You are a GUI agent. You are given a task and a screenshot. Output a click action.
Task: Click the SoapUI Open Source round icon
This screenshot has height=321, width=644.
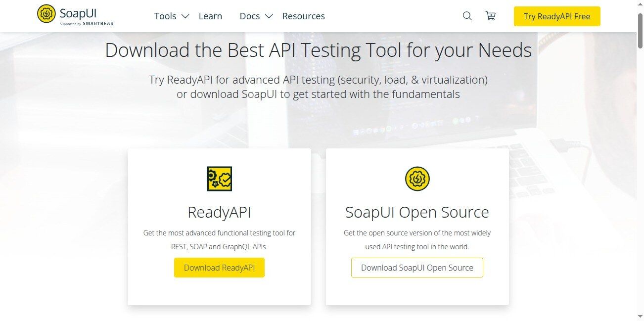point(417,179)
